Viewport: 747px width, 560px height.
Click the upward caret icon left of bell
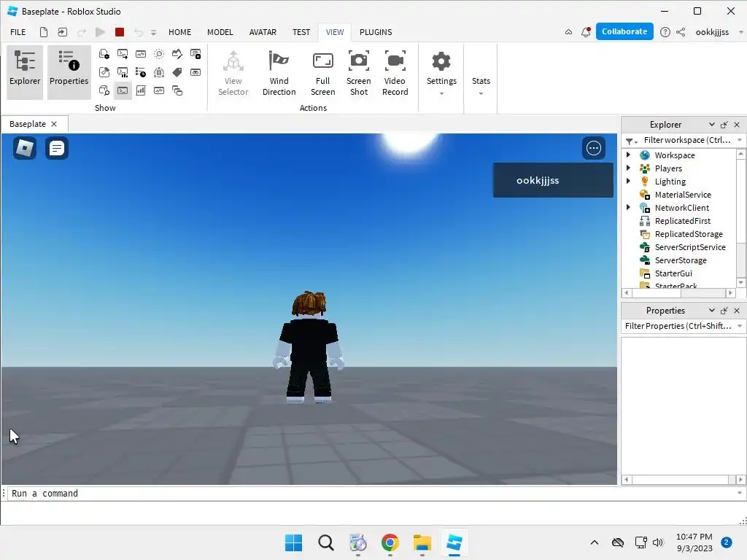568,32
